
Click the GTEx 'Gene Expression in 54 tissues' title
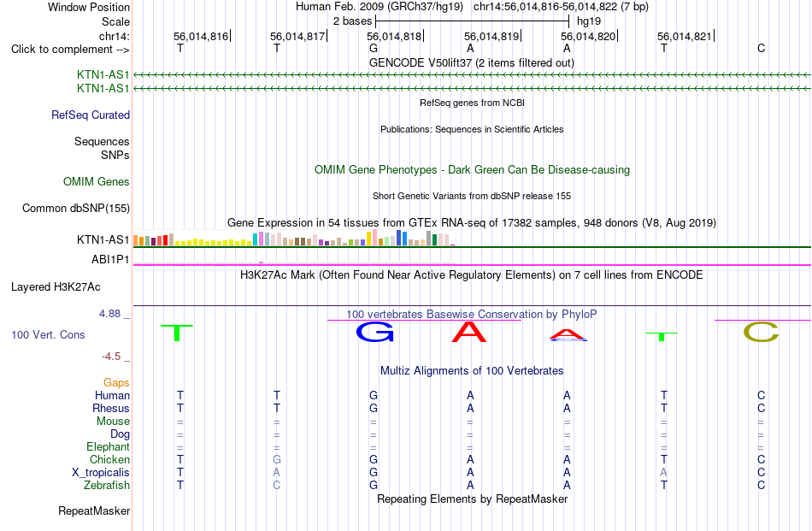(472, 223)
